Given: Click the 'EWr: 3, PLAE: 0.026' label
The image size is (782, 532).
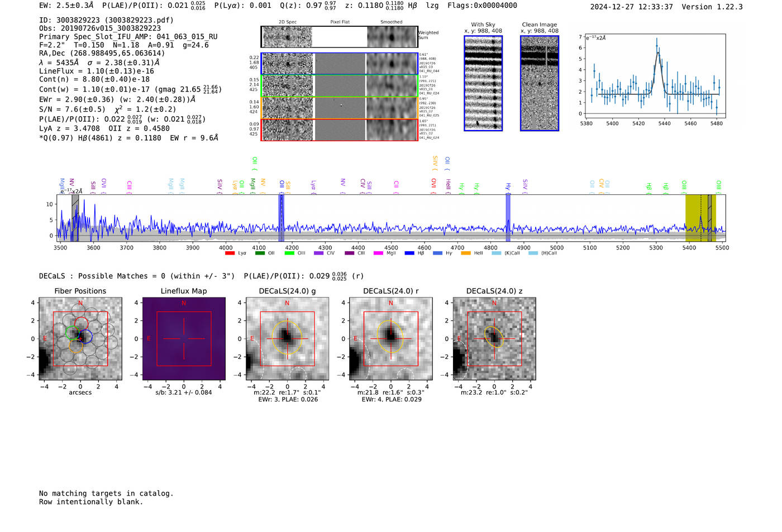Looking at the screenshot, I should tap(288, 400).
